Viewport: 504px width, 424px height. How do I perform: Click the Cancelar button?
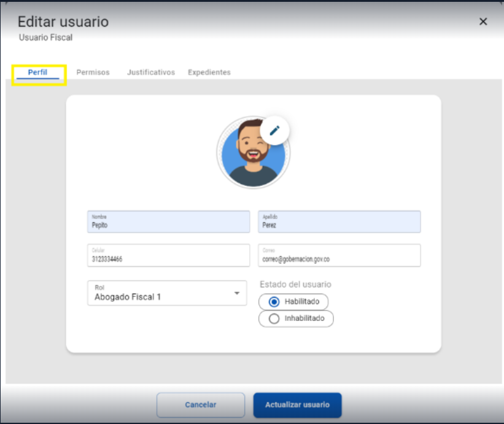(201, 405)
